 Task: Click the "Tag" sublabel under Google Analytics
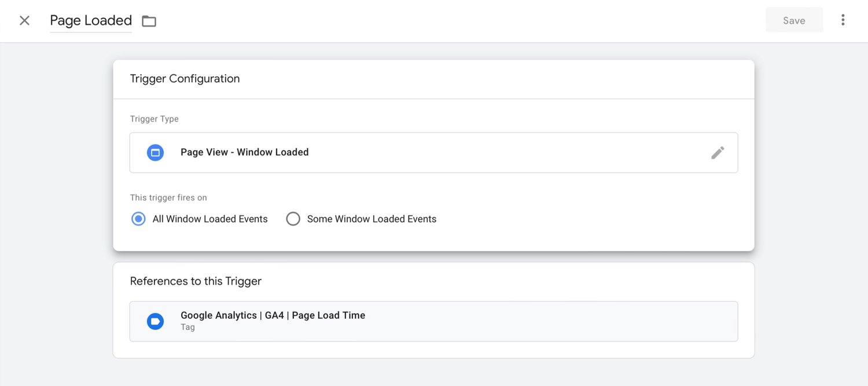187,328
